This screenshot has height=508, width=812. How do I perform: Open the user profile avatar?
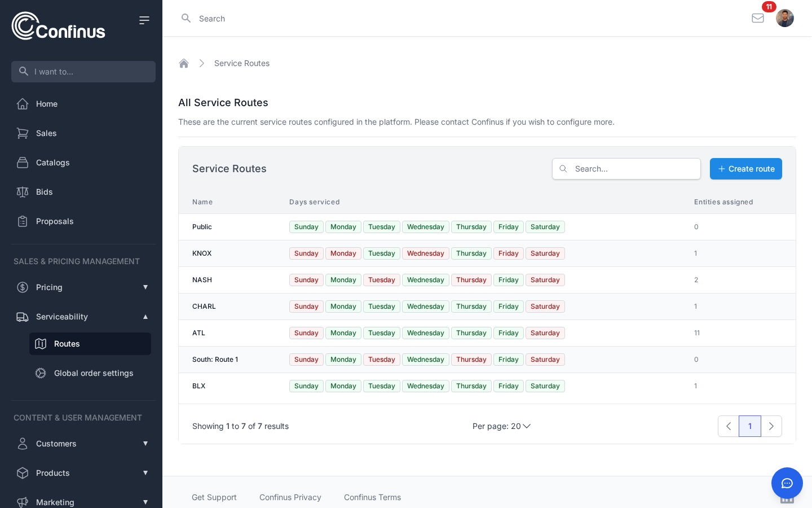click(784, 18)
